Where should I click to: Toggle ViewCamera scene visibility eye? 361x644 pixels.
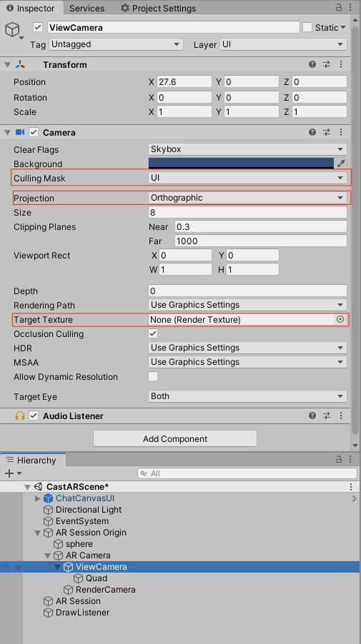pyautogui.click(x=6, y=567)
